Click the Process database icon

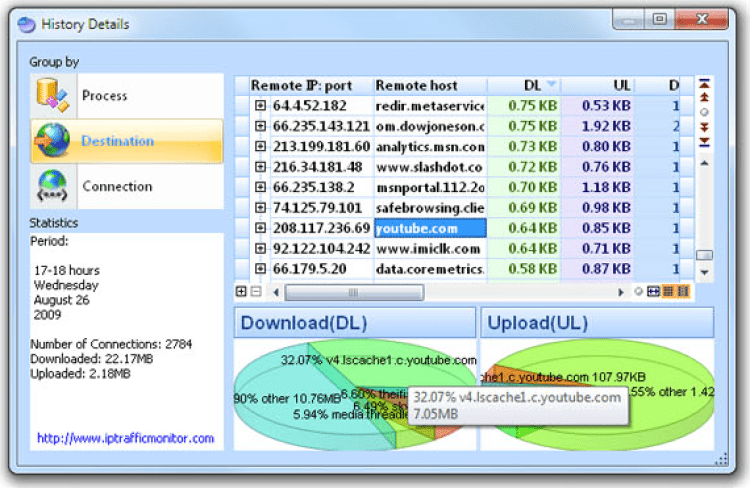pos(53,96)
